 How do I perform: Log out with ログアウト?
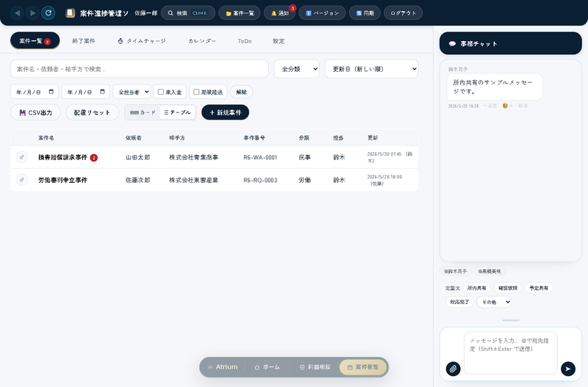(x=403, y=13)
